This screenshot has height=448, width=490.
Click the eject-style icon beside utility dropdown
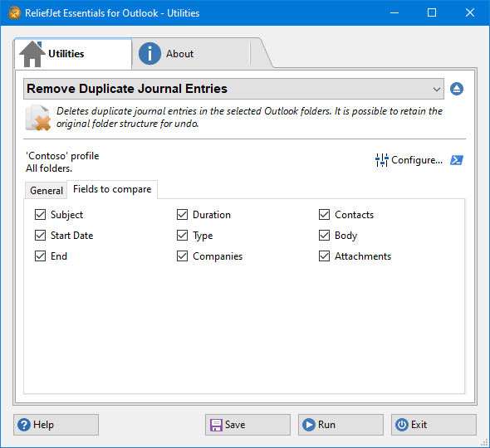click(457, 89)
